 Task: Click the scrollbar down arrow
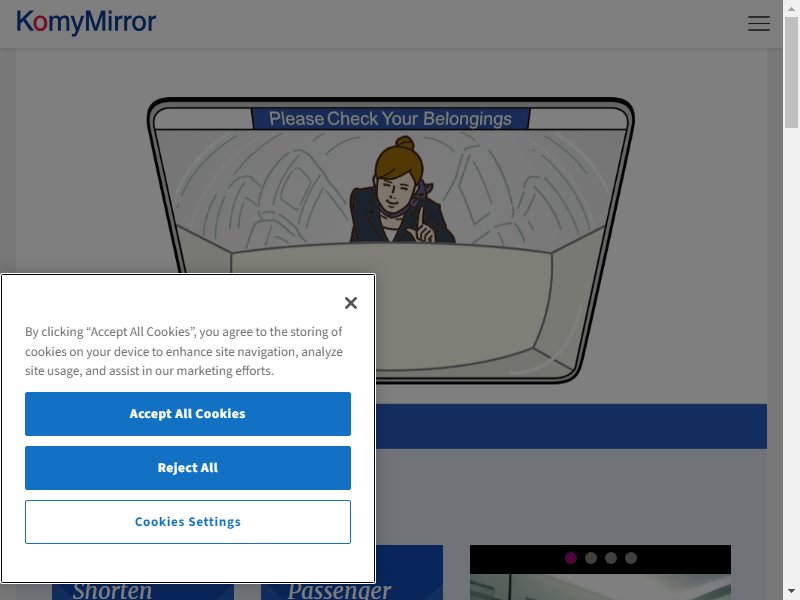791,592
